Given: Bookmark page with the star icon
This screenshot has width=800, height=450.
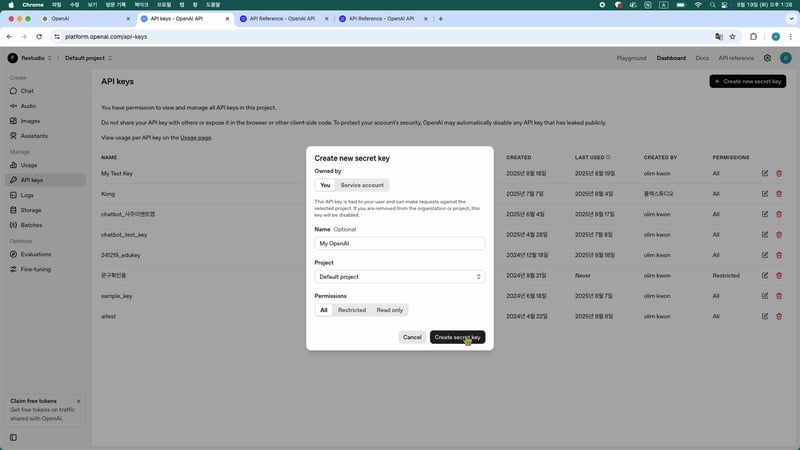Looking at the screenshot, I should 733,36.
